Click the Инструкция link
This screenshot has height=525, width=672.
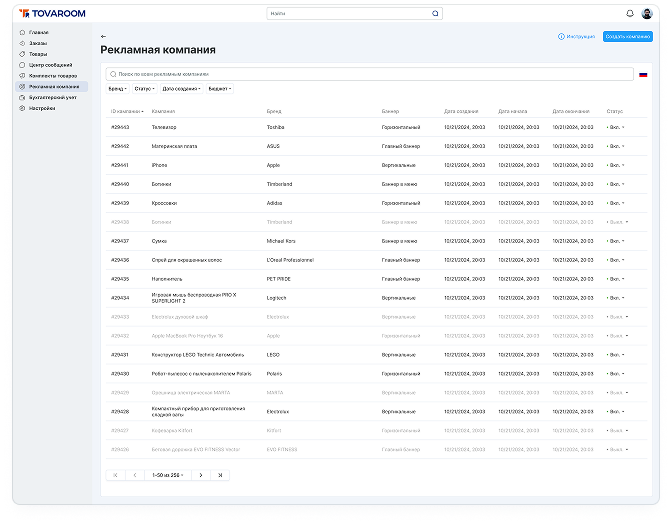click(576, 36)
